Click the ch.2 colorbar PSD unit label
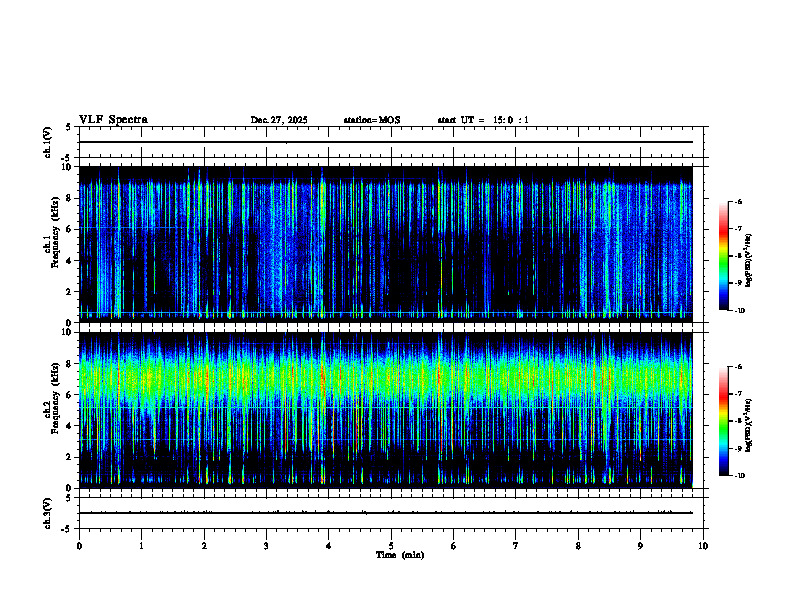792x612 pixels. 749,425
